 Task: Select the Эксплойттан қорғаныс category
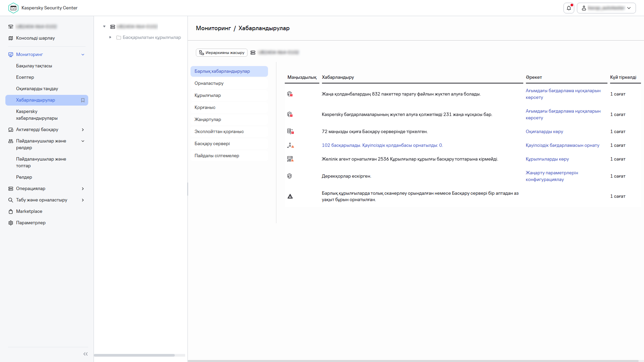[x=219, y=132]
